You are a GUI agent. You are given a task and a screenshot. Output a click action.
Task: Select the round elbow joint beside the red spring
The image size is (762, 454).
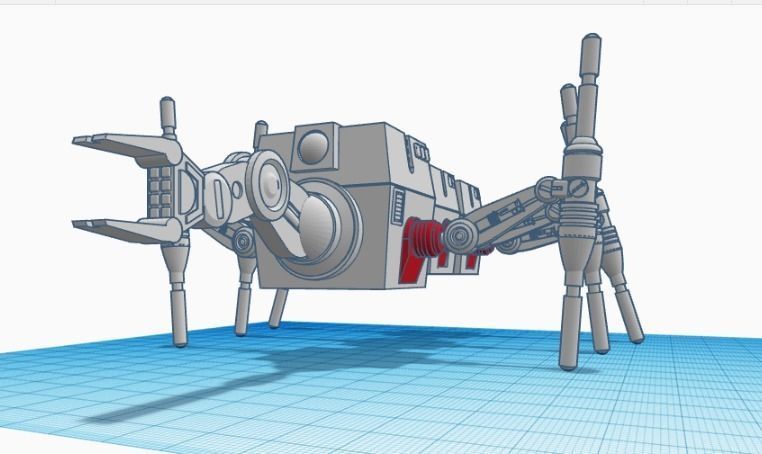click(460, 236)
